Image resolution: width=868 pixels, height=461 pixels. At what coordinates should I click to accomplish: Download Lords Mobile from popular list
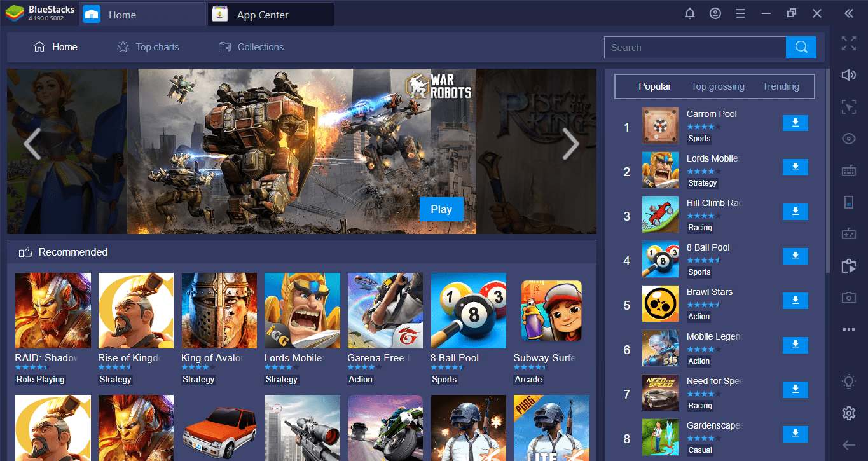pos(795,167)
